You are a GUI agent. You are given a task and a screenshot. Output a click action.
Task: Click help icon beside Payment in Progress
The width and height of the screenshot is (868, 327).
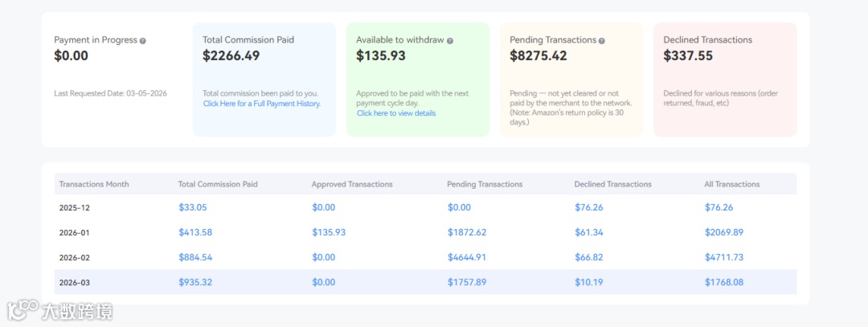coord(143,40)
